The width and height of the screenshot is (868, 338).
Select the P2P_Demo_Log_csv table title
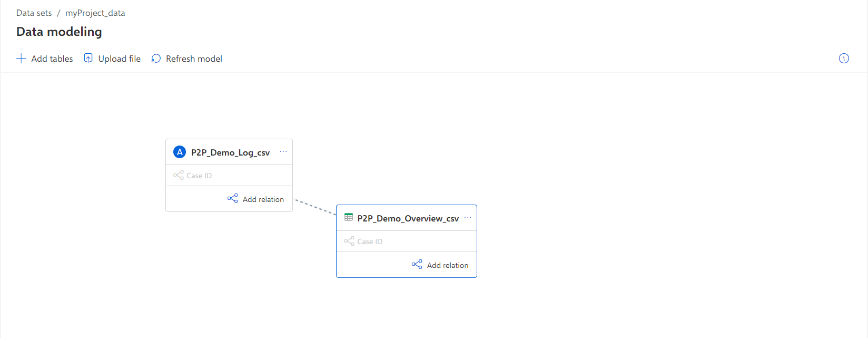pos(230,153)
